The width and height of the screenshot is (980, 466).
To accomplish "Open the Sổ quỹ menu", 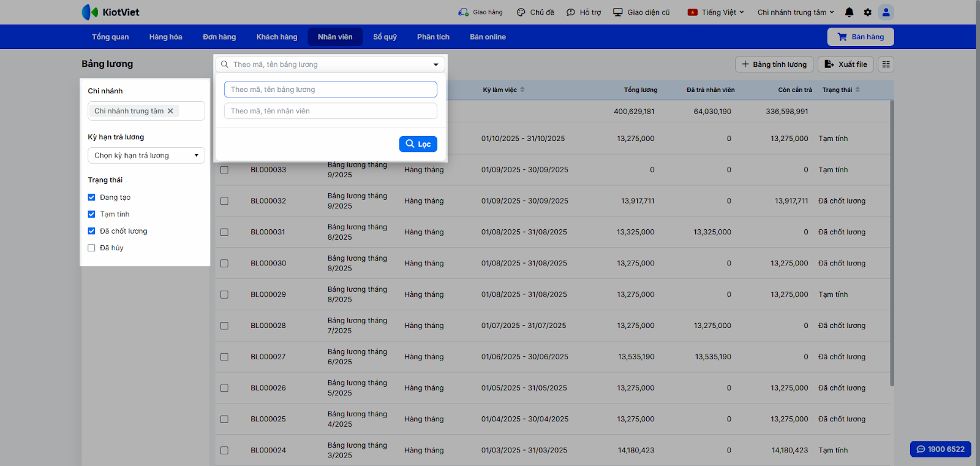I will pos(385,37).
